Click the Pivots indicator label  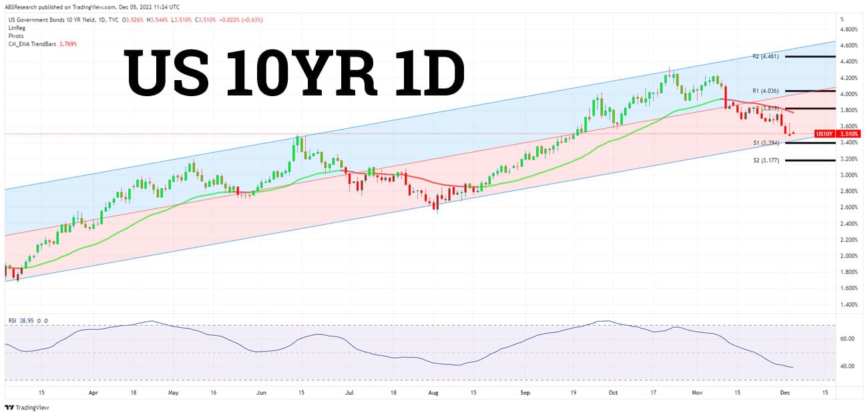click(16, 36)
